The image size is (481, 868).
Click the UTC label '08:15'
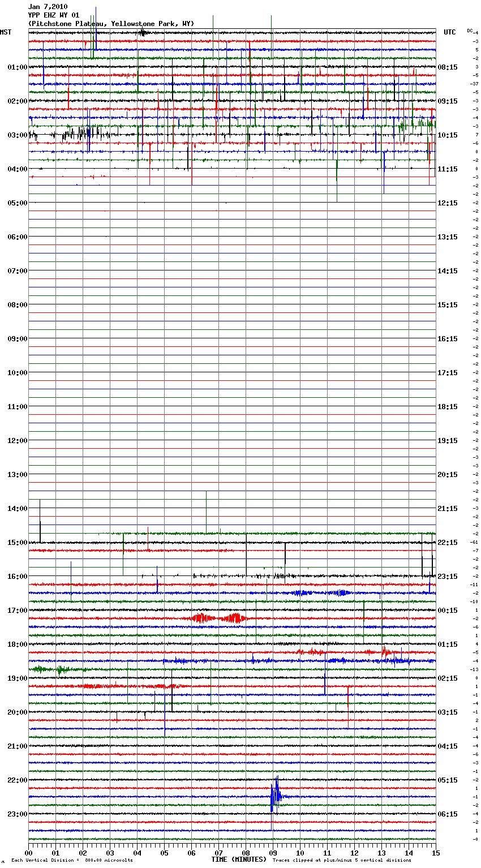click(x=448, y=67)
